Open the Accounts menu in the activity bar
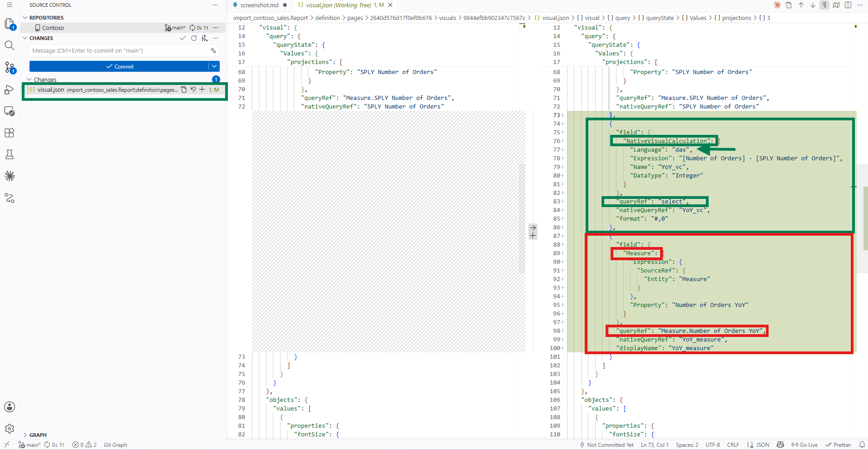 click(10, 407)
